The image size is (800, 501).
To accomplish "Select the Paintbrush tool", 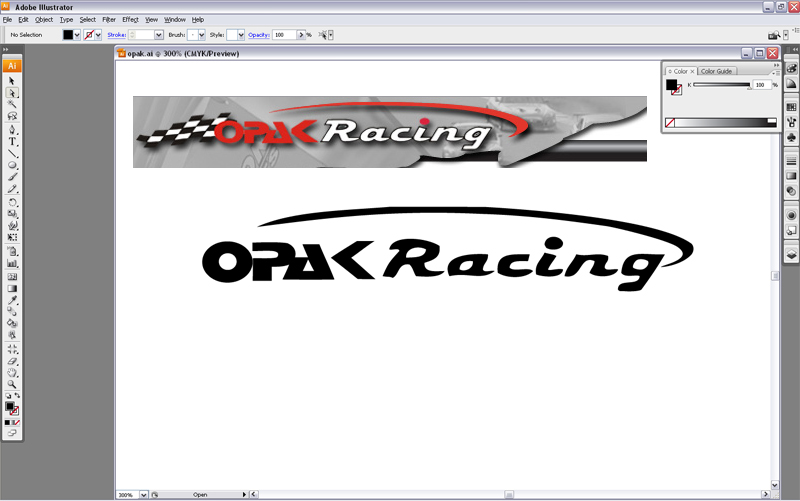I will coord(12,177).
